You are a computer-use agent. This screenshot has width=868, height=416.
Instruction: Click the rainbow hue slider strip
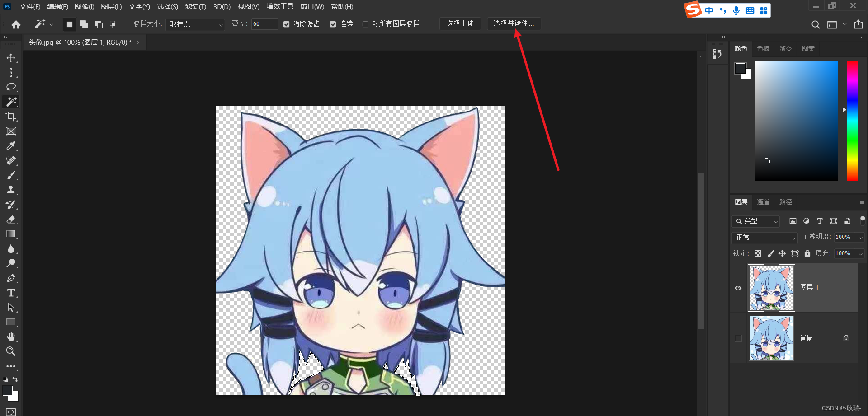[852, 121]
